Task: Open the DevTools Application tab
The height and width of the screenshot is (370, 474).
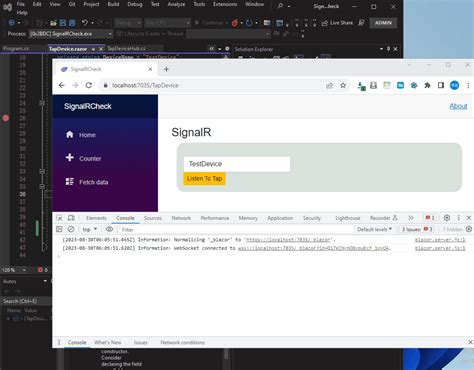Action: pyautogui.click(x=280, y=218)
